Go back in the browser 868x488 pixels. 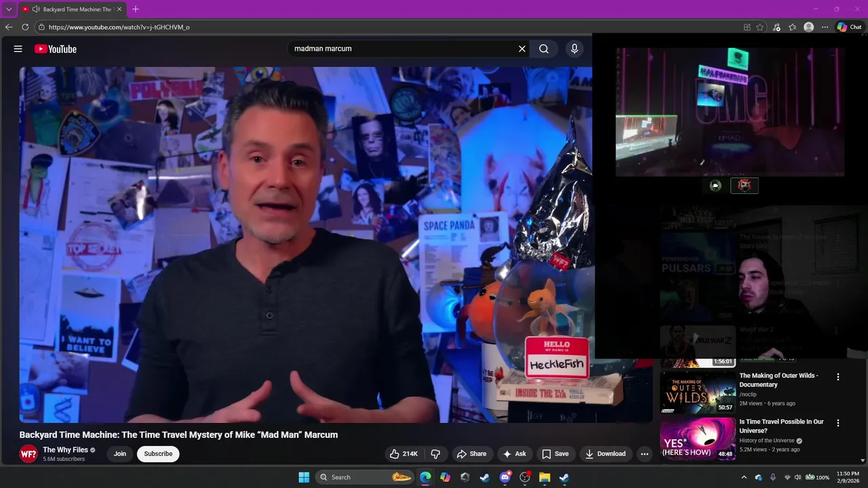click(x=9, y=27)
